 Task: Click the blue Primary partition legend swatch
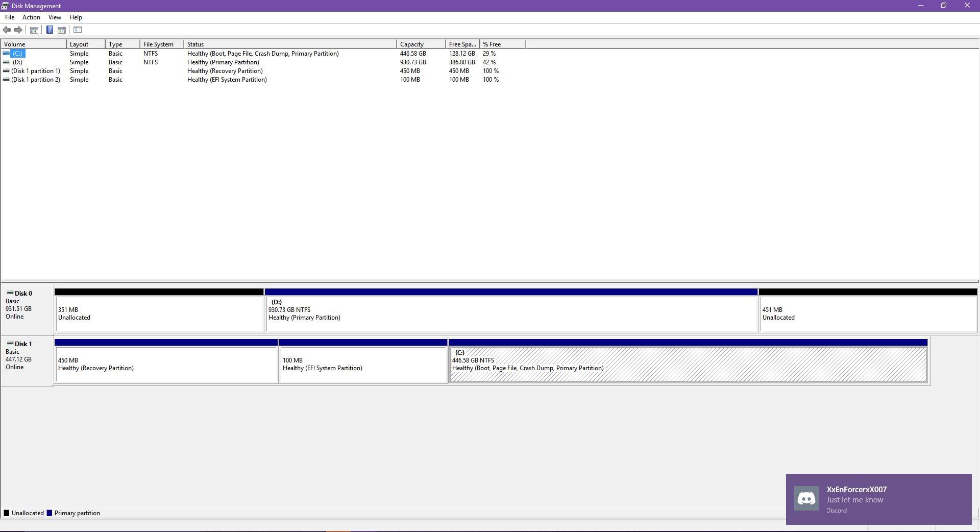pyautogui.click(x=49, y=513)
